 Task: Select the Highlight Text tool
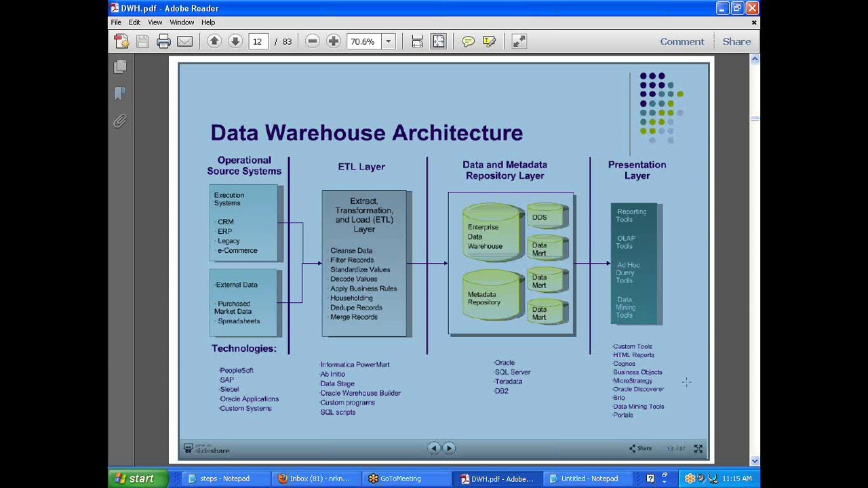point(489,41)
